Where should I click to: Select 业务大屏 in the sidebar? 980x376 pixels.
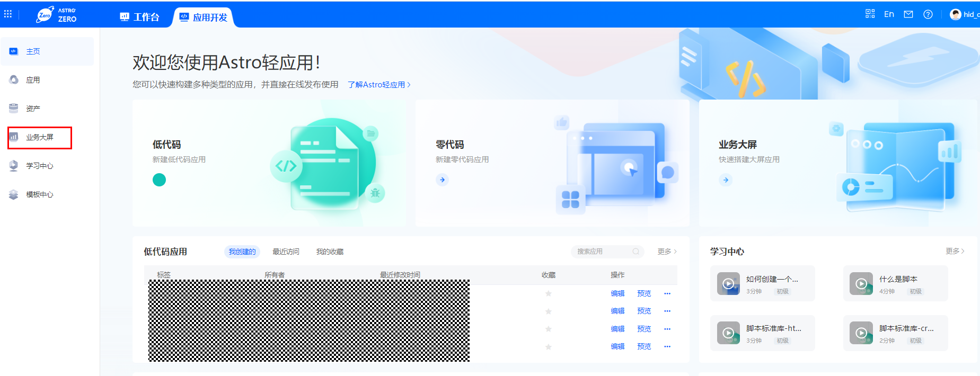tap(40, 137)
